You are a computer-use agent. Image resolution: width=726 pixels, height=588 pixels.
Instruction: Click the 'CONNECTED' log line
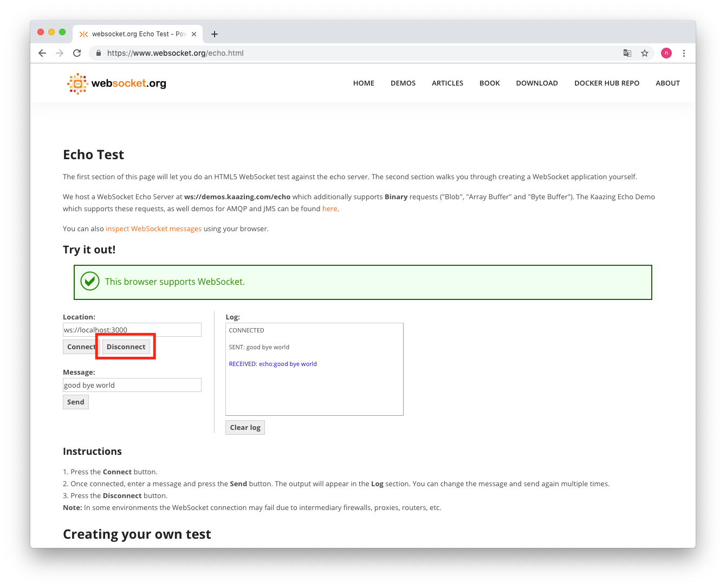(247, 330)
